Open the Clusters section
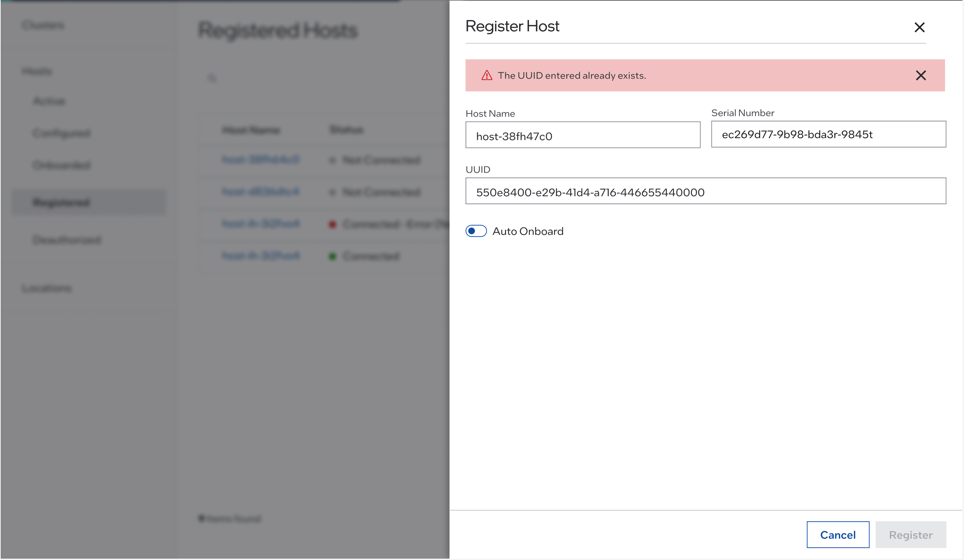 tap(43, 25)
